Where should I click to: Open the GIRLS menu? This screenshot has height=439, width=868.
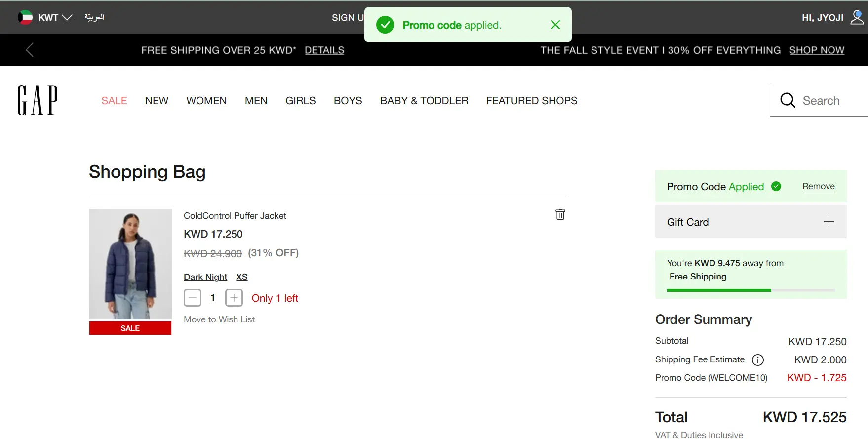300,101
